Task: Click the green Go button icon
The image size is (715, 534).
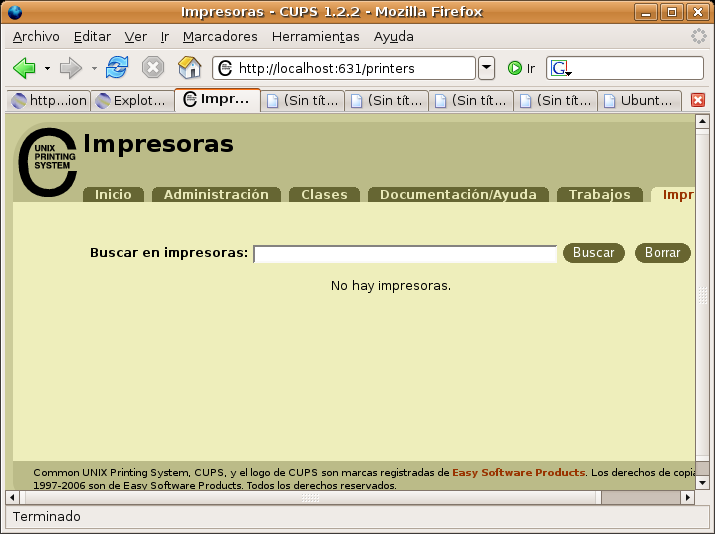Action: click(x=515, y=68)
